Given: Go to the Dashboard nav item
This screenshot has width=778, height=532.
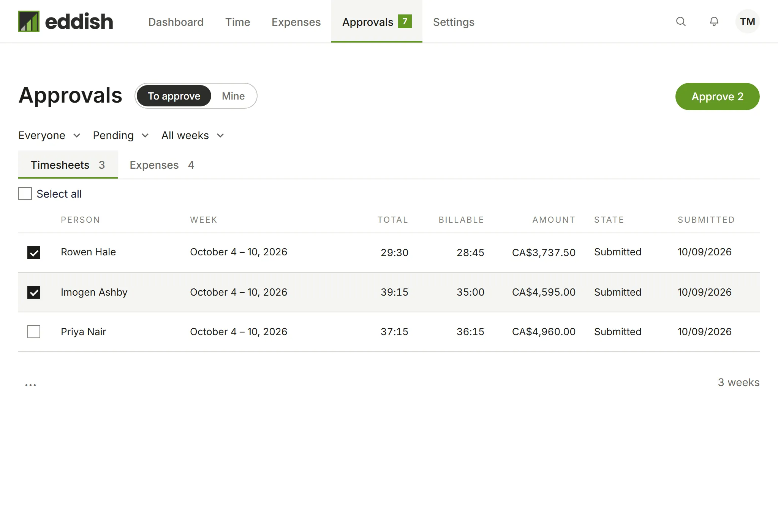Looking at the screenshot, I should tap(176, 22).
